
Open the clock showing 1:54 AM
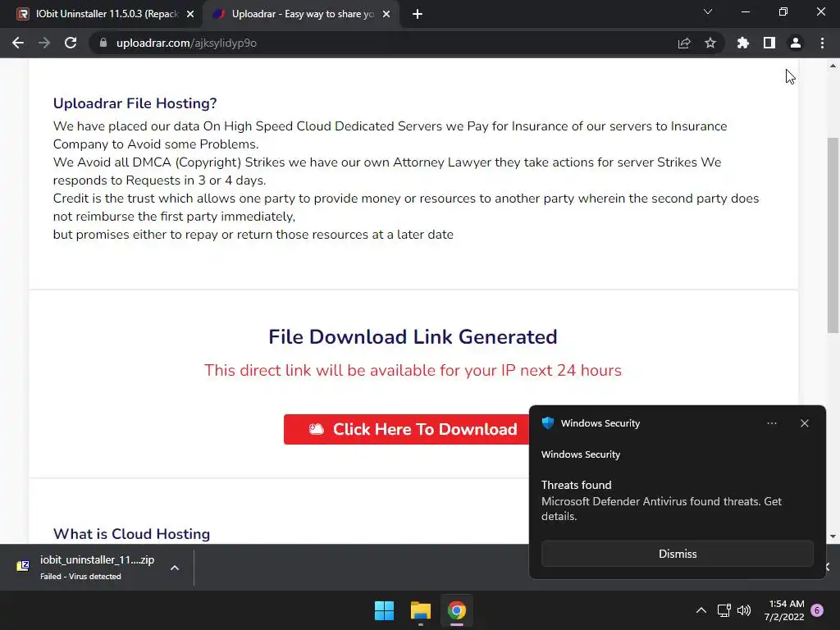[x=784, y=610]
